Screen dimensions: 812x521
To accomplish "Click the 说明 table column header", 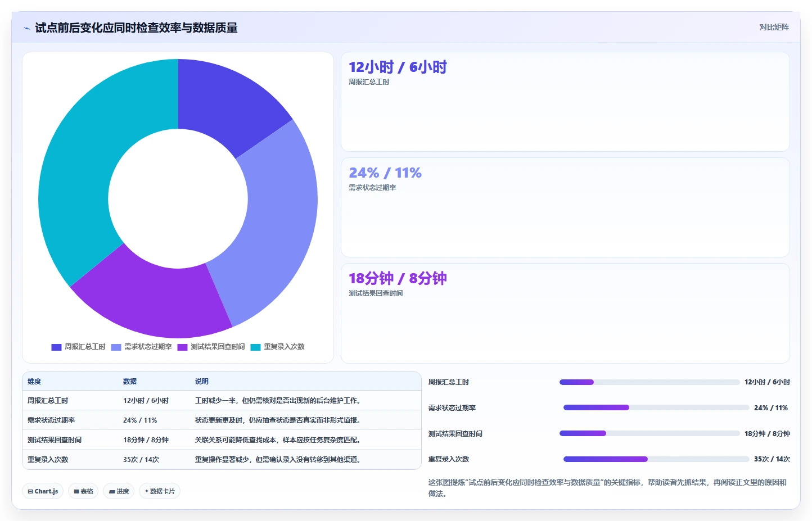I will [202, 382].
